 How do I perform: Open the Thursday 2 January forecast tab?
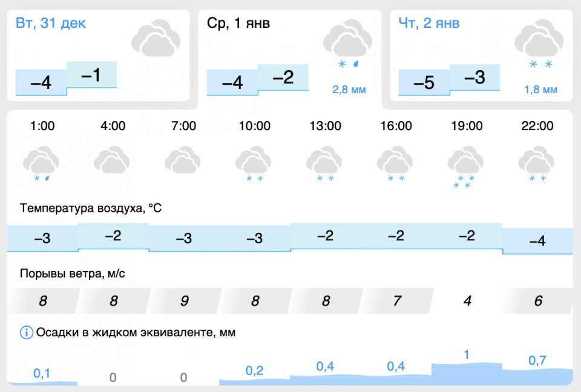(x=429, y=24)
